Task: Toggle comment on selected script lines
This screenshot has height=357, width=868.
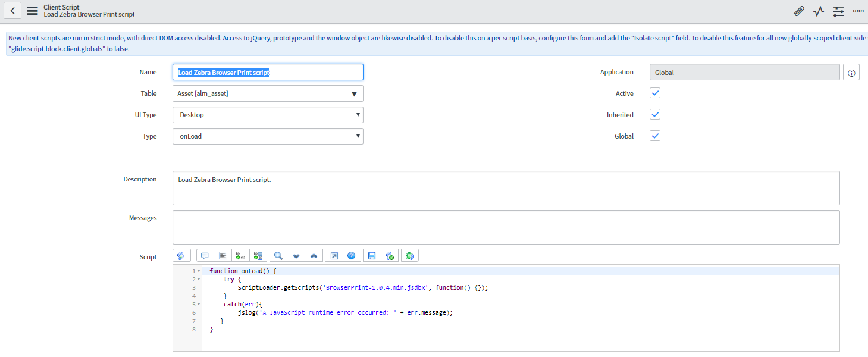Action: click(205, 255)
